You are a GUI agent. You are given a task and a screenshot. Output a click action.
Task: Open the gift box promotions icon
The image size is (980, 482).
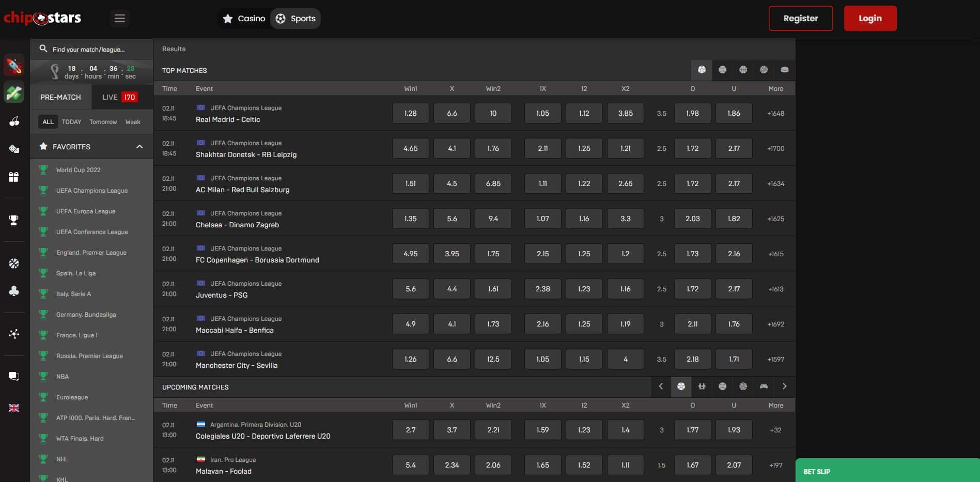14,177
